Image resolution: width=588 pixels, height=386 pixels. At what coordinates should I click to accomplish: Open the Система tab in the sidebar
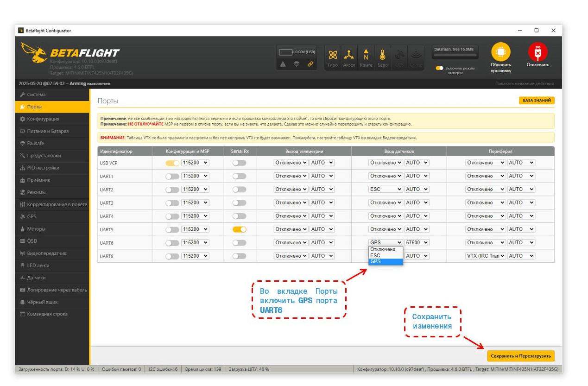pyautogui.click(x=52, y=95)
